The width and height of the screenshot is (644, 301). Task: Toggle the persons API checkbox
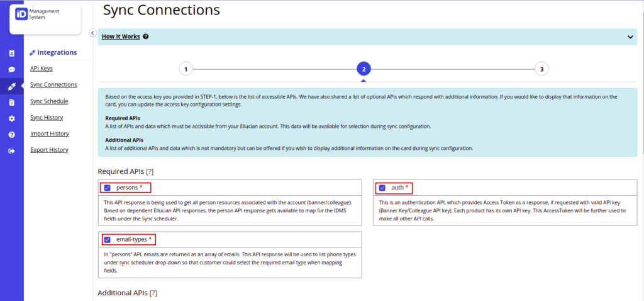point(108,188)
